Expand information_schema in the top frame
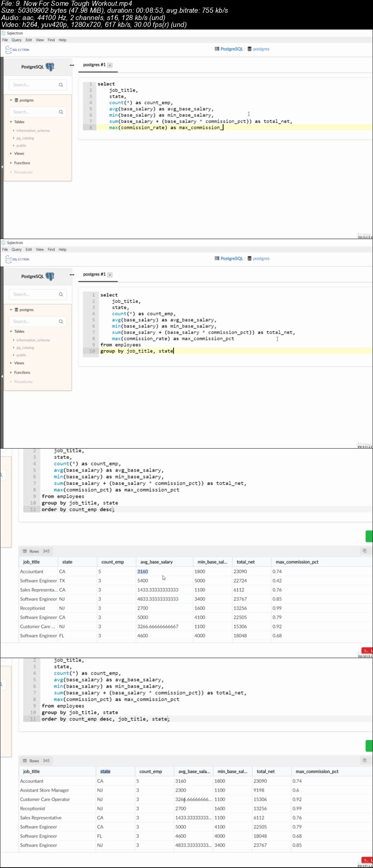The height and width of the screenshot is (868, 373). (x=14, y=130)
